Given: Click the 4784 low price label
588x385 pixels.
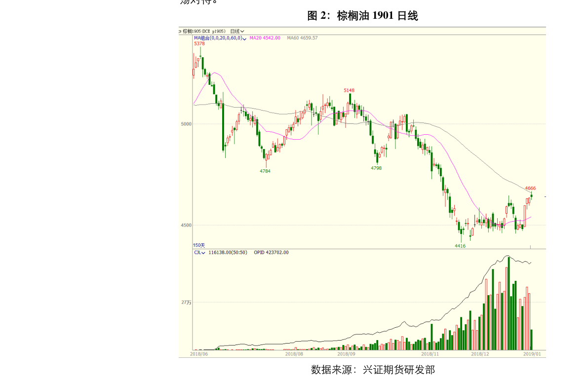Looking at the screenshot, I should (x=265, y=171).
